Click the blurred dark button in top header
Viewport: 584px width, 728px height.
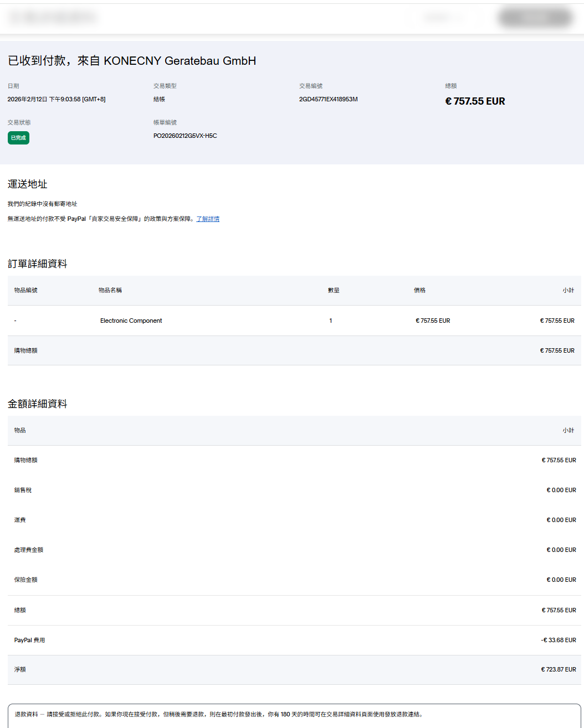tap(535, 18)
